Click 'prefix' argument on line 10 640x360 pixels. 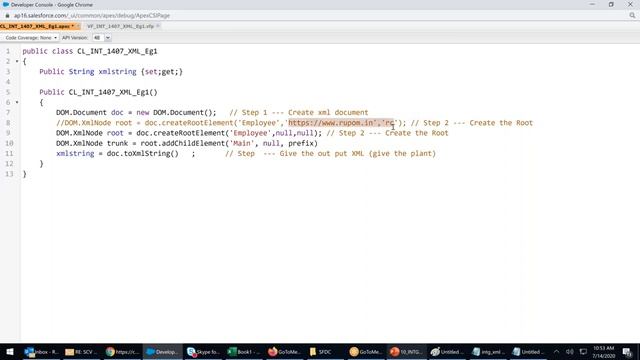(301, 143)
